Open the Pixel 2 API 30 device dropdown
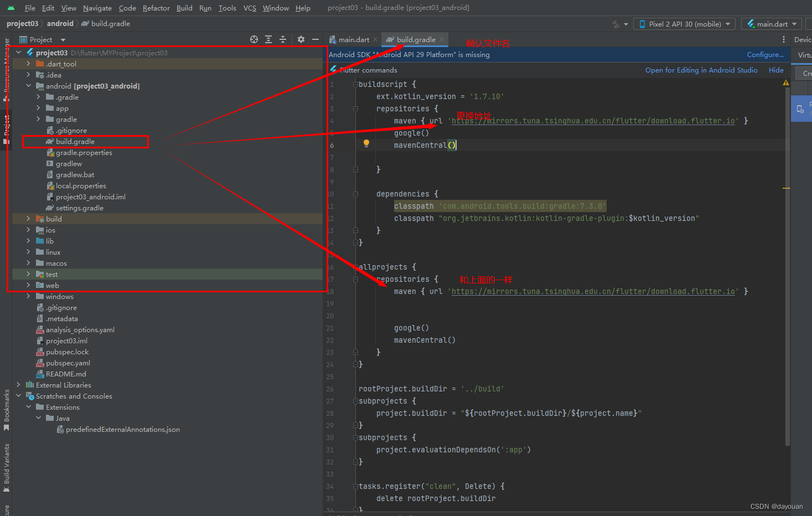This screenshot has height=516, width=812. 684,23
